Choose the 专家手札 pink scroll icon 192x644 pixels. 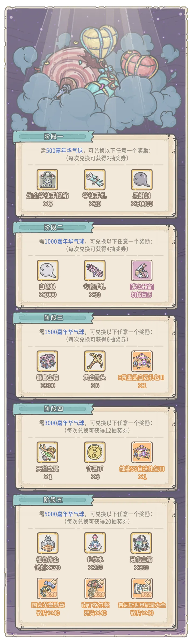pyautogui.click(x=95, y=270)
